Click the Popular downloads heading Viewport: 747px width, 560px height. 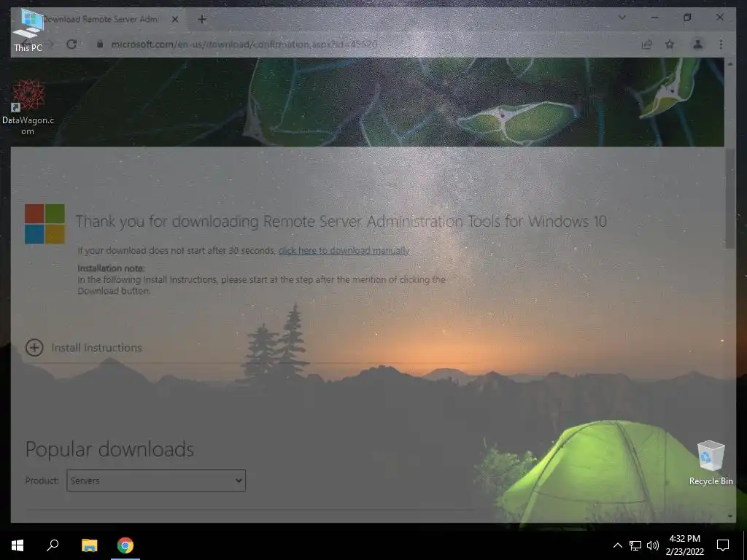point(109,449)
